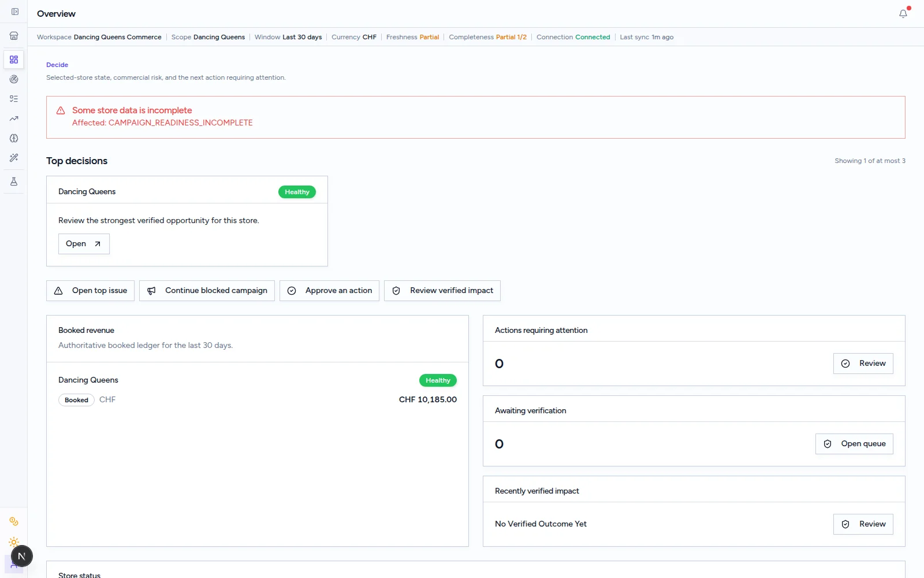The image size is (924, 578).
Task: Open the store icon in sidebar
Action: pyautogui.click(x=14, y=36)
